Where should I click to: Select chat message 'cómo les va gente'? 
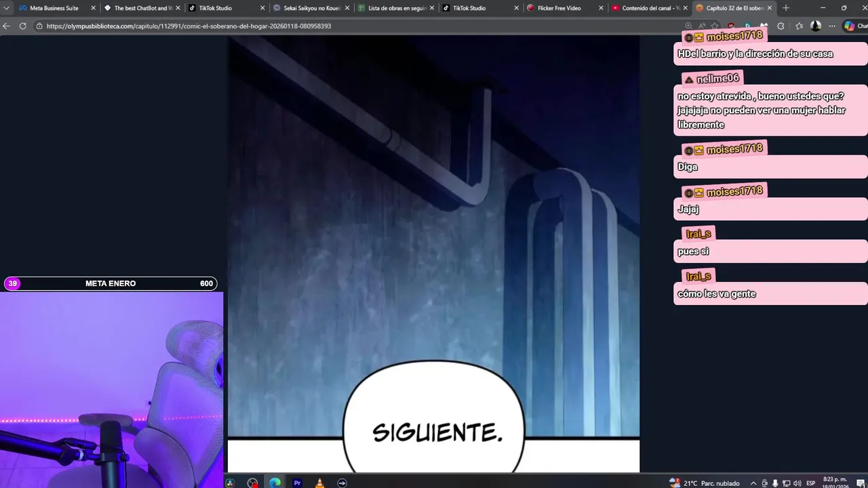coord(771,293)
